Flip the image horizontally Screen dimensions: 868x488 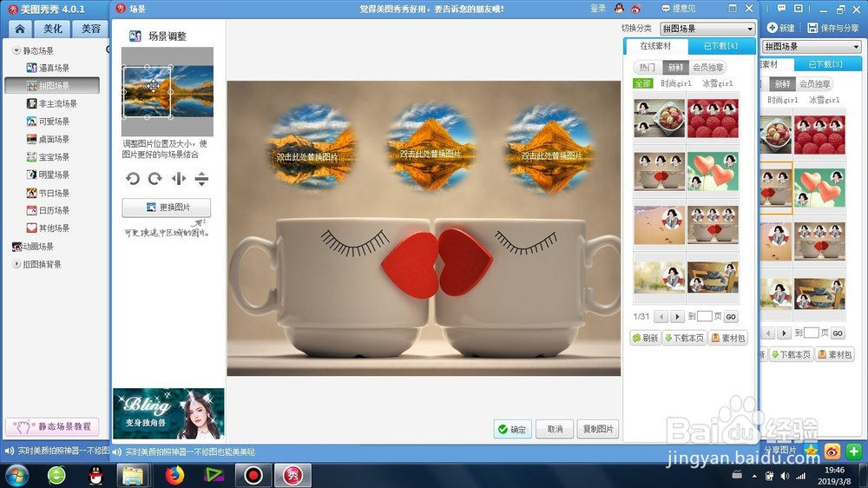tap(178, 178)
